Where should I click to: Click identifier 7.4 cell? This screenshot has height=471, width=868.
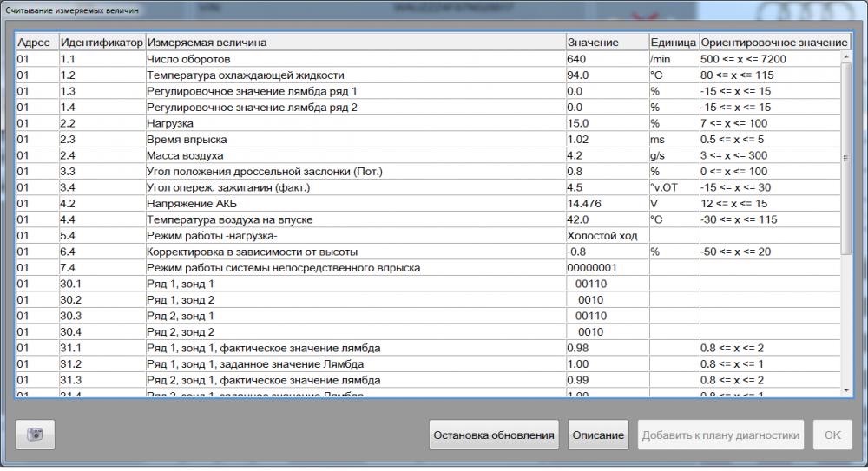coord(102,267)
